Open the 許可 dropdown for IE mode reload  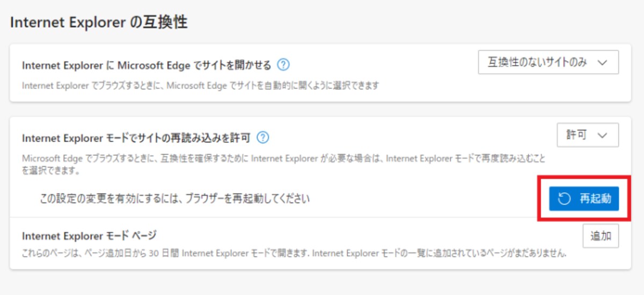click(588, 135)
